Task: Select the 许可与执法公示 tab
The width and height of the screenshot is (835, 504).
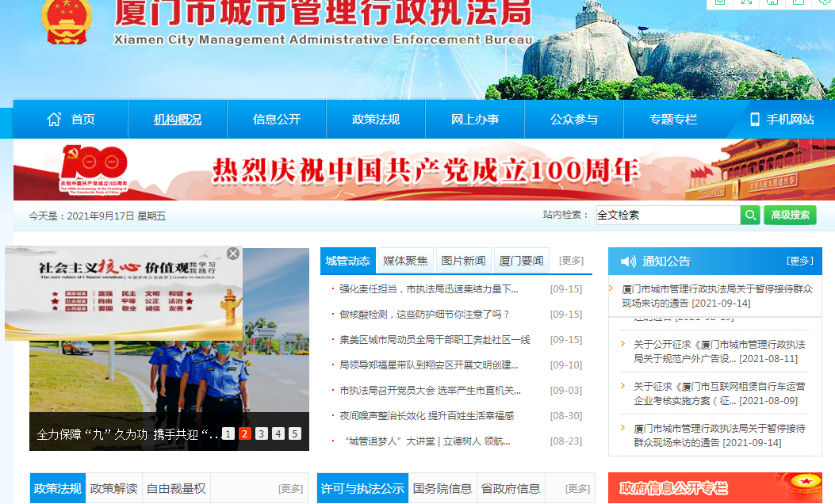Action: tap(362, 488)
